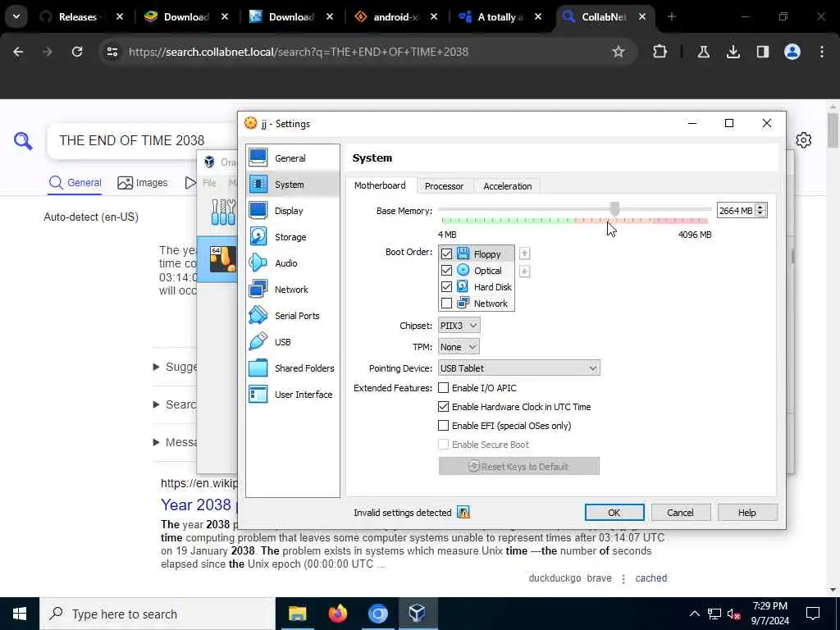The width and height of the screenshot is (840, 630).
Task: Open VirtualBox taskbar icon
Action: coord(418,614)
